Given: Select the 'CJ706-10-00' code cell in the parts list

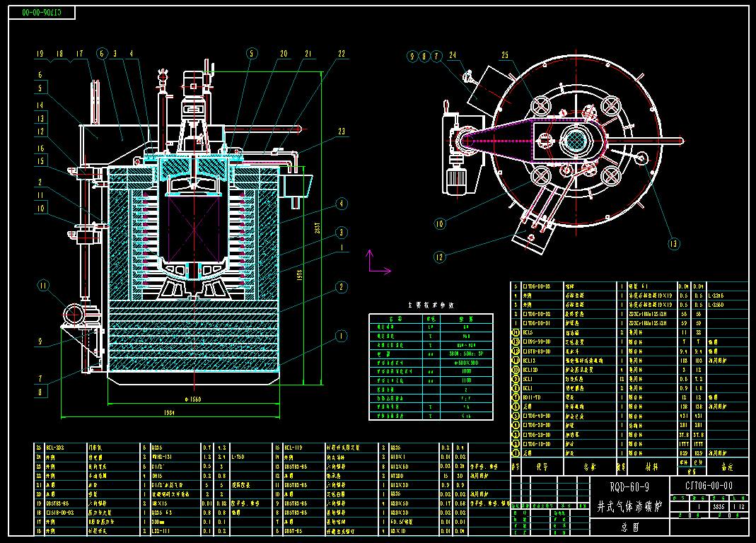Looking at the screenshot, I should [542, 443].
